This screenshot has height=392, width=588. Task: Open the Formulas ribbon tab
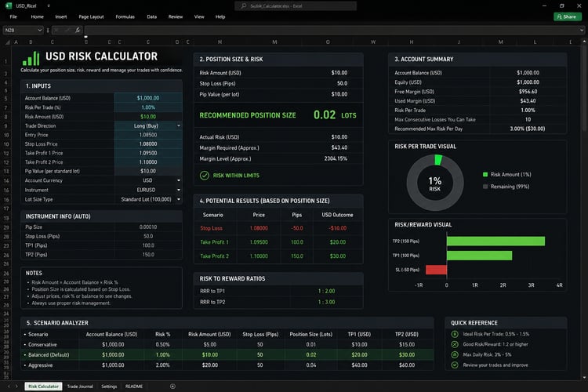coord(125,16)
